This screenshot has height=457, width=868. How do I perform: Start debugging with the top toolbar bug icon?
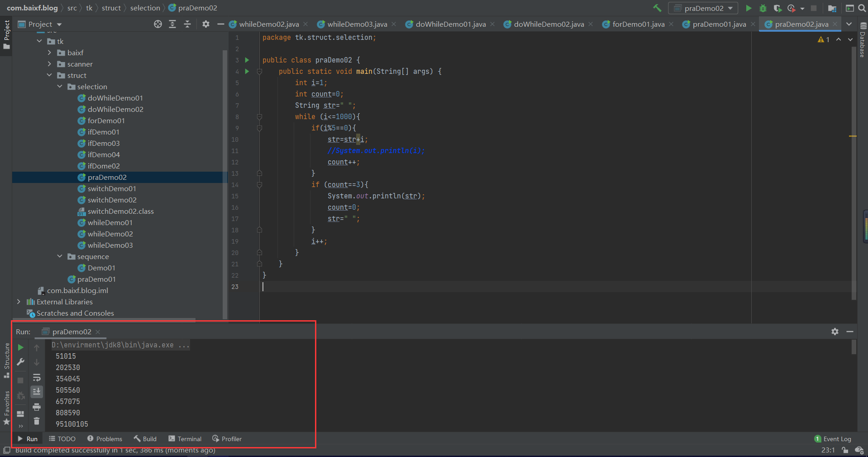click(x=763, y=8)
